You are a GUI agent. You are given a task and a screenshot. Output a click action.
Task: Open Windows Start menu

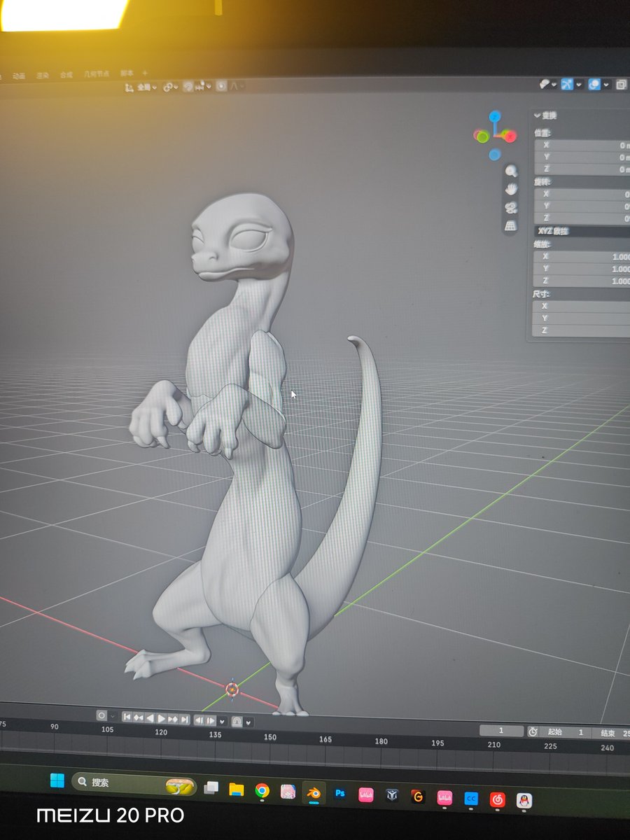(57, 780)
